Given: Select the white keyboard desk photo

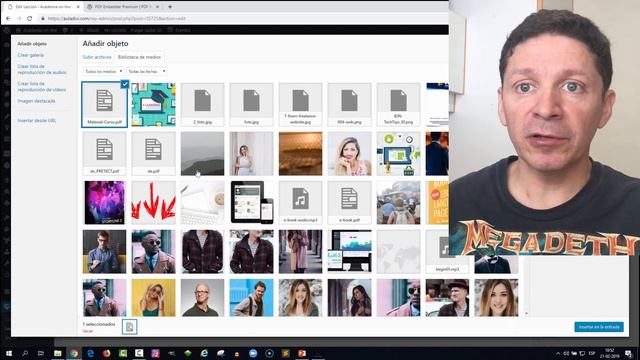Looking at the screenshot, I should [x=202, y=202].
